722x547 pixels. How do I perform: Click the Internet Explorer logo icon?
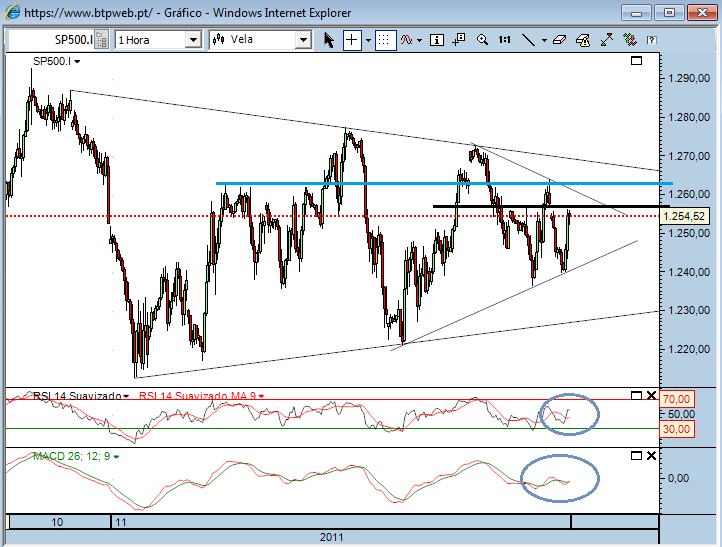click(12, 12)
